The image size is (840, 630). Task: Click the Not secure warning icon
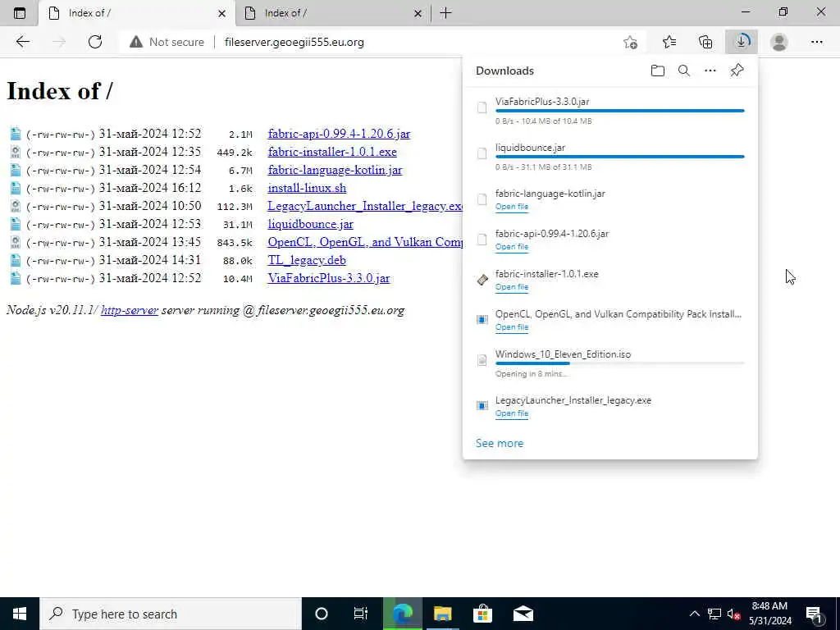136,42
